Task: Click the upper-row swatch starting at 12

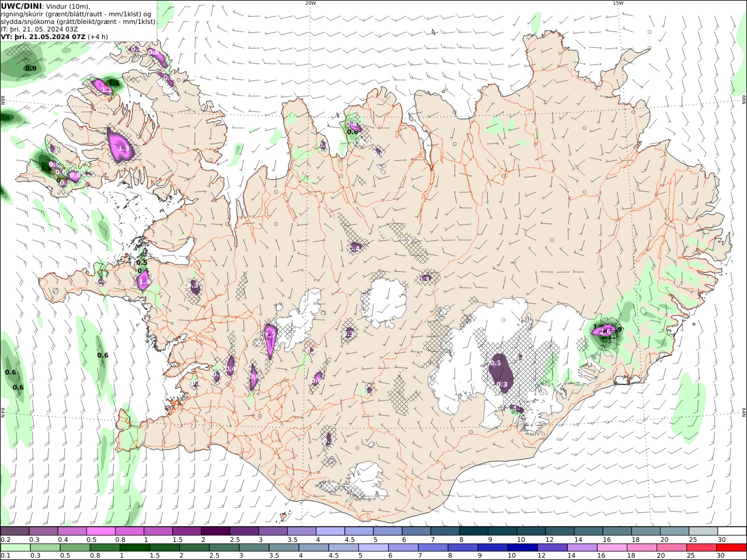Action: tap(559, 531)
